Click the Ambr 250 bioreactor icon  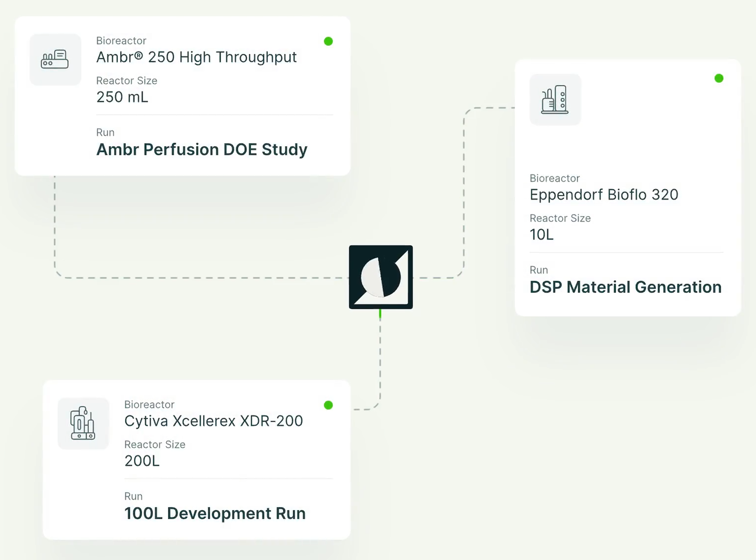[55, 60]
